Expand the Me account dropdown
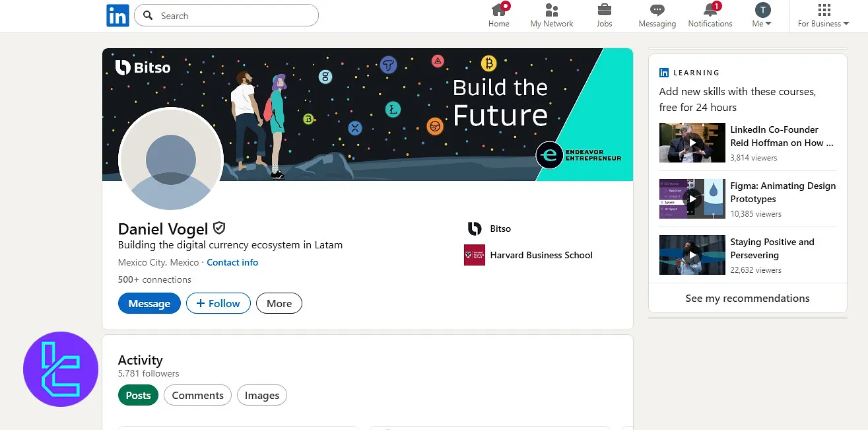The image size is (868, 430). pyautogui.click(x=762, y=16)
